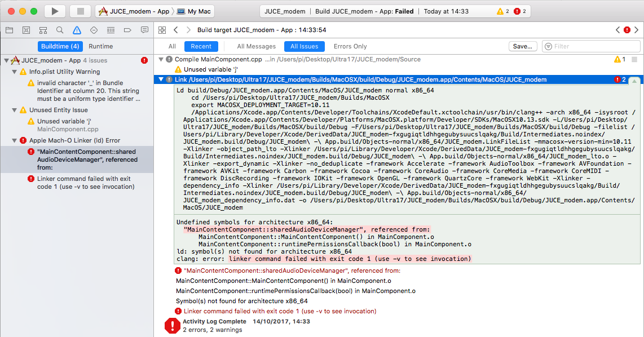Open the test navigator diamond icon
This screenshot has height=337, width=644.
(x=94, y=30)
